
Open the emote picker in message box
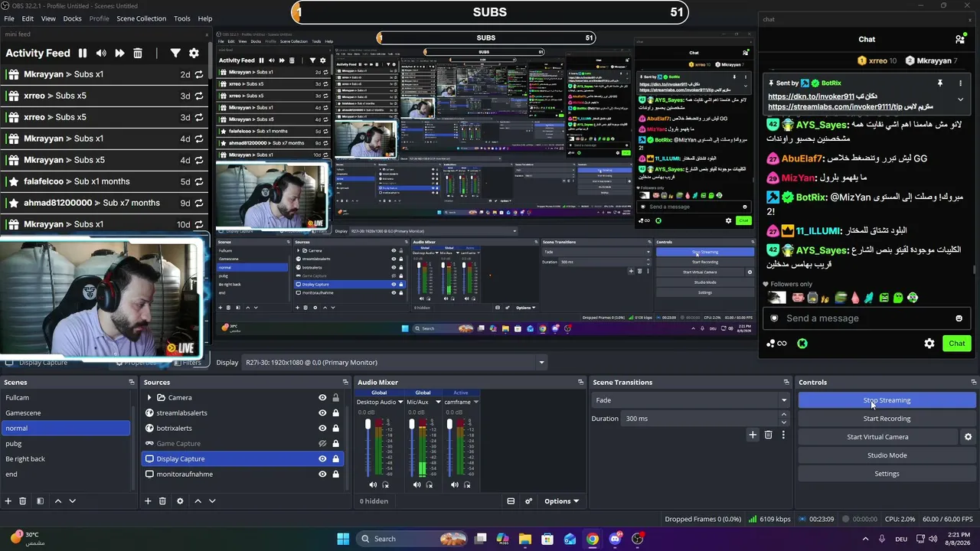tap(959, 318)
